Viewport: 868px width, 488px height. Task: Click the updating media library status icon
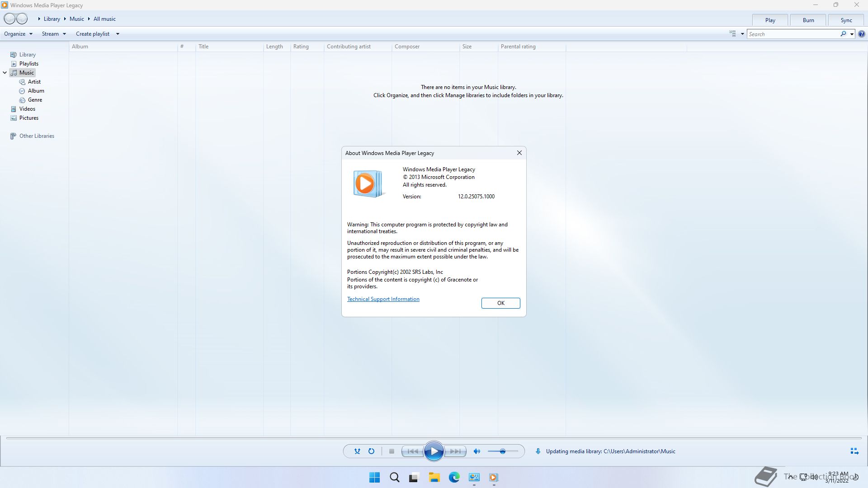tap(538, 451)
